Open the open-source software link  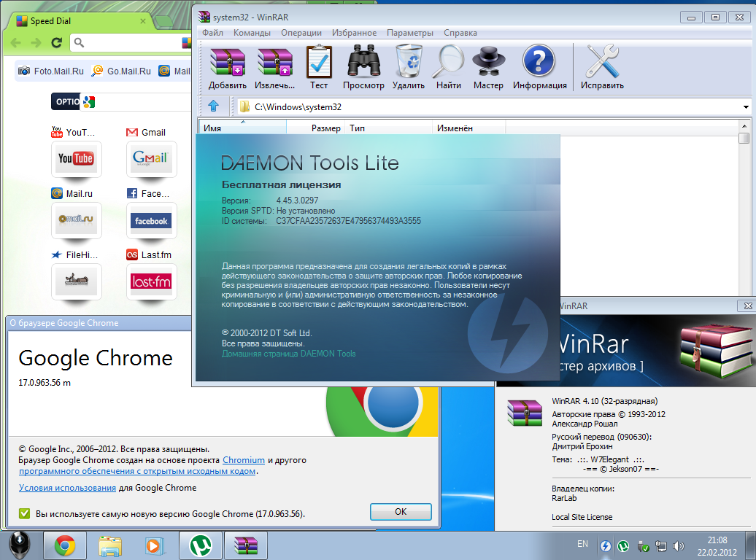[137, 471]
